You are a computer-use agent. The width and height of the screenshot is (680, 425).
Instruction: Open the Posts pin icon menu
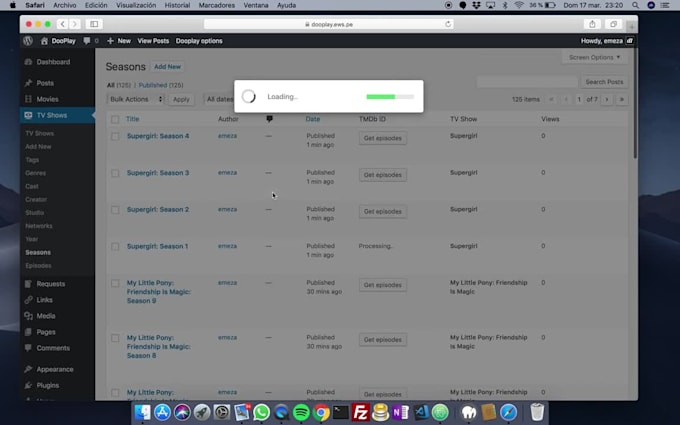(x=29, y=83)
